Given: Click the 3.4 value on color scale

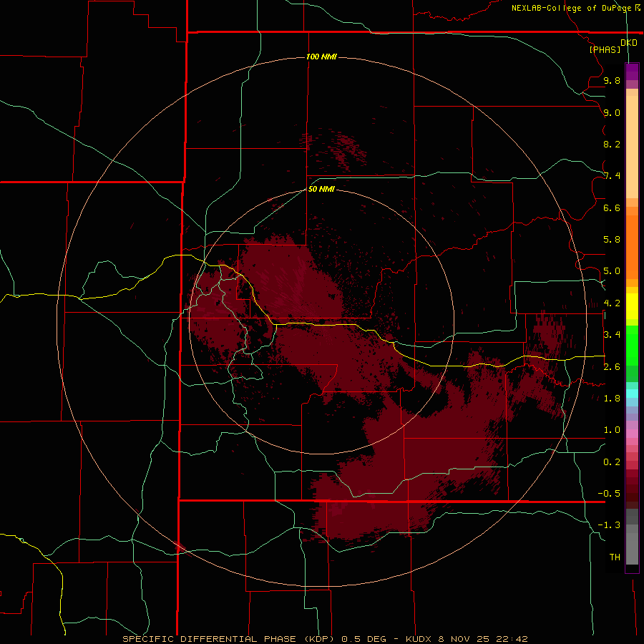Looking at the screenshot, I should pos(612,335).
